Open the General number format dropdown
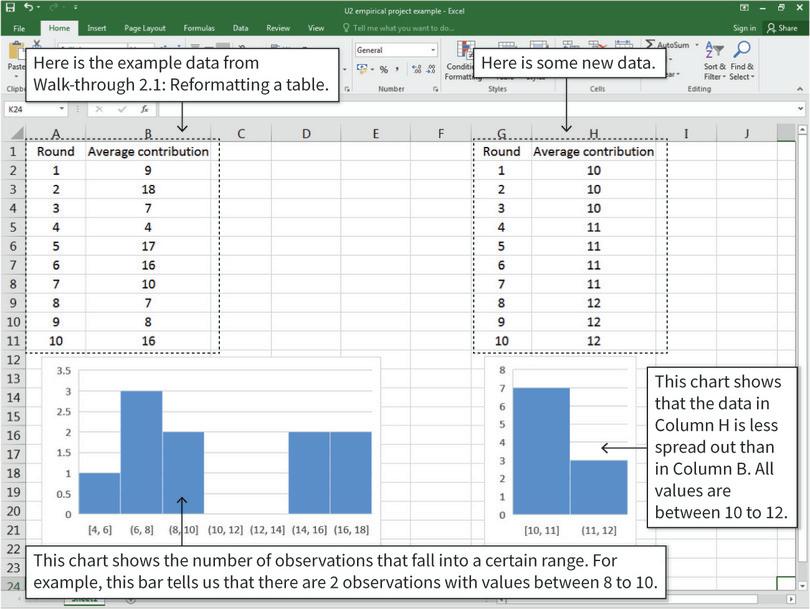Viewport: 810px width, 609px height. coord(434,49)
